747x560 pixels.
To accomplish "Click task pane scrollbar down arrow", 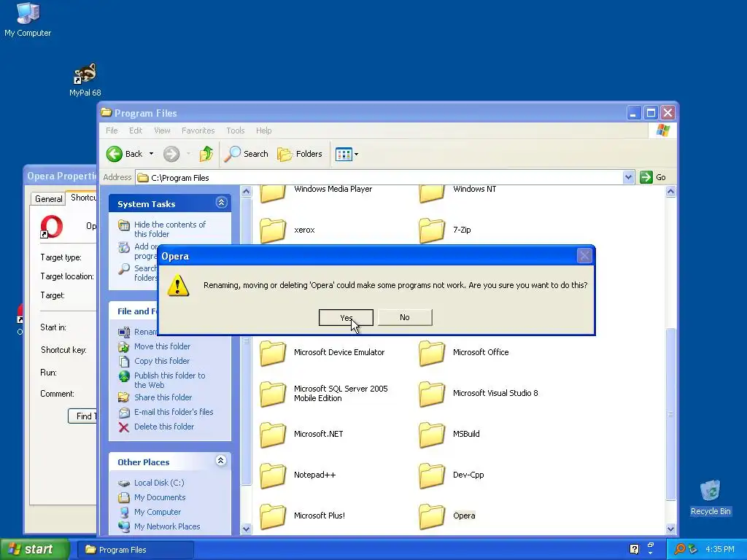I will [x=247, y=529].
